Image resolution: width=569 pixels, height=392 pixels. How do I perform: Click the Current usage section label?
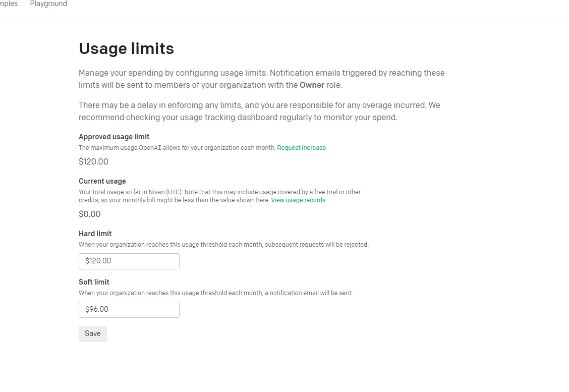click(x=102, y=181)
